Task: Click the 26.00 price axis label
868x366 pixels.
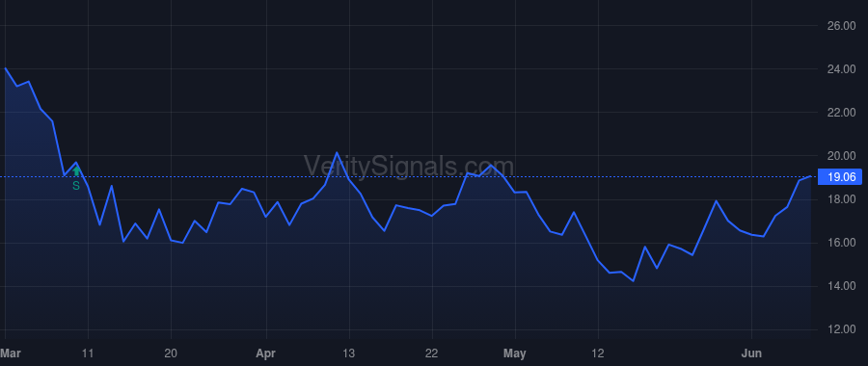Action: coord(841,26)
